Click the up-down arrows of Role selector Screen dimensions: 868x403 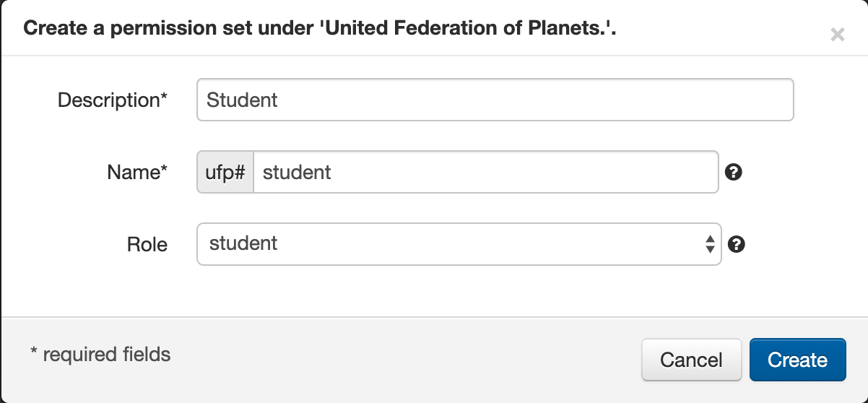click(x=710, y=244)
